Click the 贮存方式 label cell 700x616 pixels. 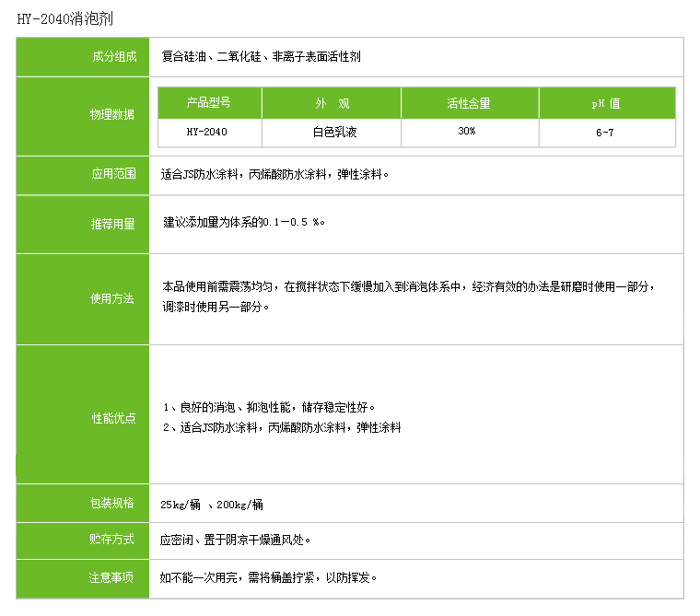112,540
